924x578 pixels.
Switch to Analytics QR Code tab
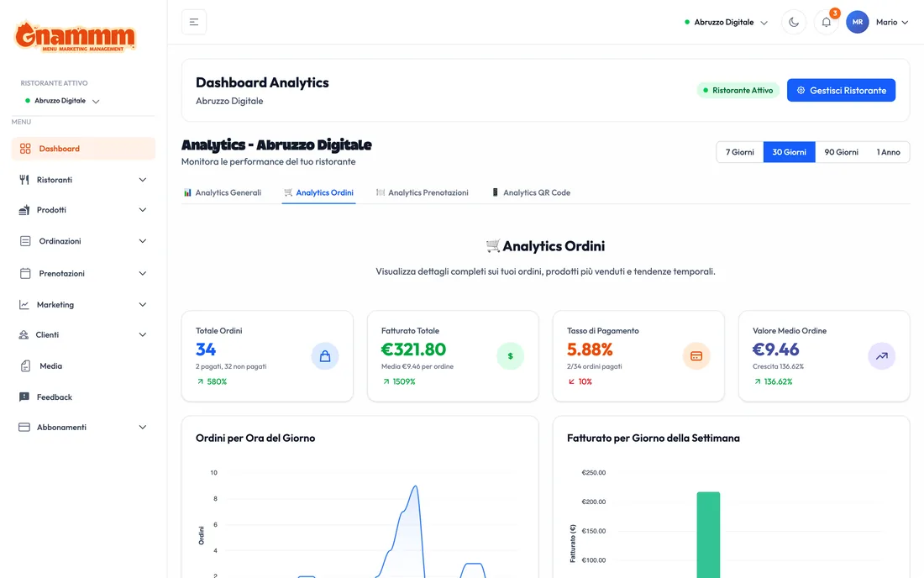click(531, 192)
